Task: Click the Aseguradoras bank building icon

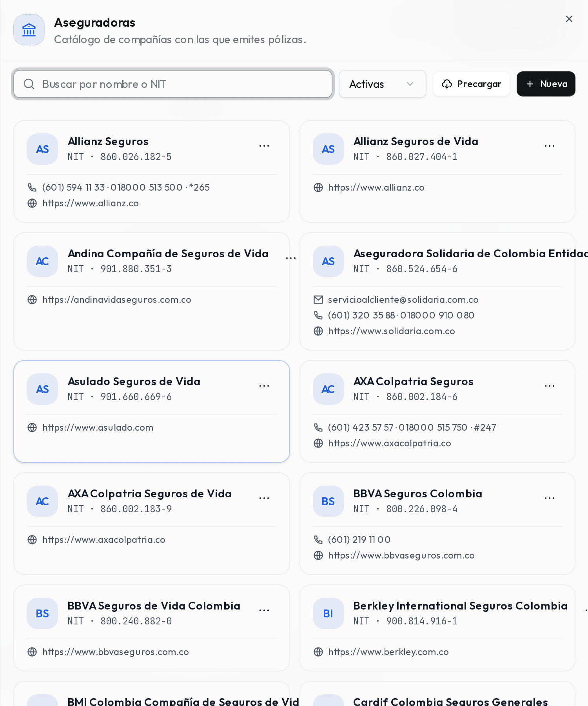Action: coord(29,30)
